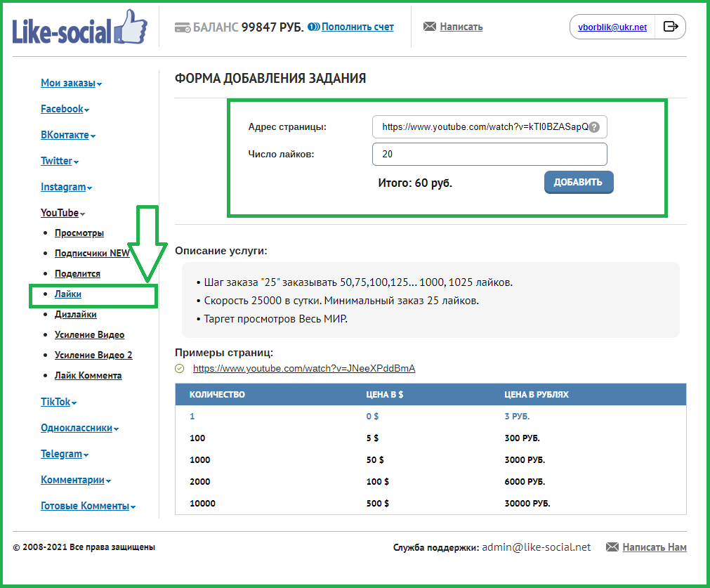Click the ФОРМА ДОБАВЛЕНИЯ ЗАДАНИЯ heading
710x588 pixels.
[x=270, y=79]
